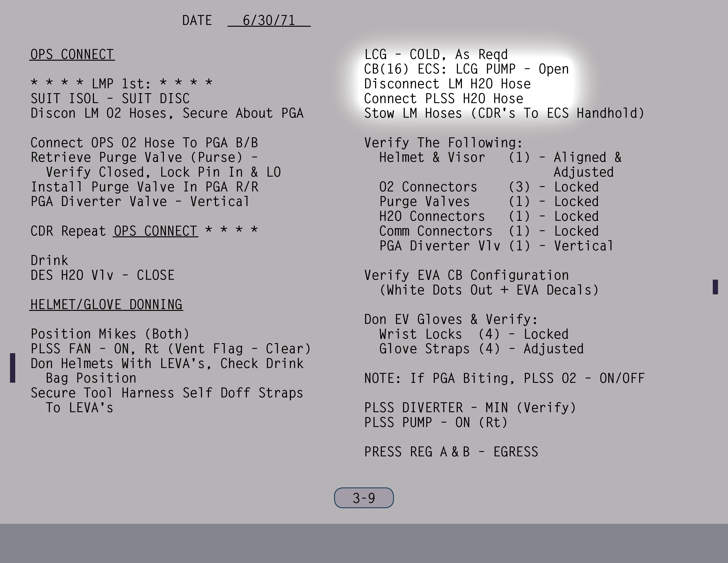
Task: Click the 3-9 page number badge
Action: coord(364,498)
